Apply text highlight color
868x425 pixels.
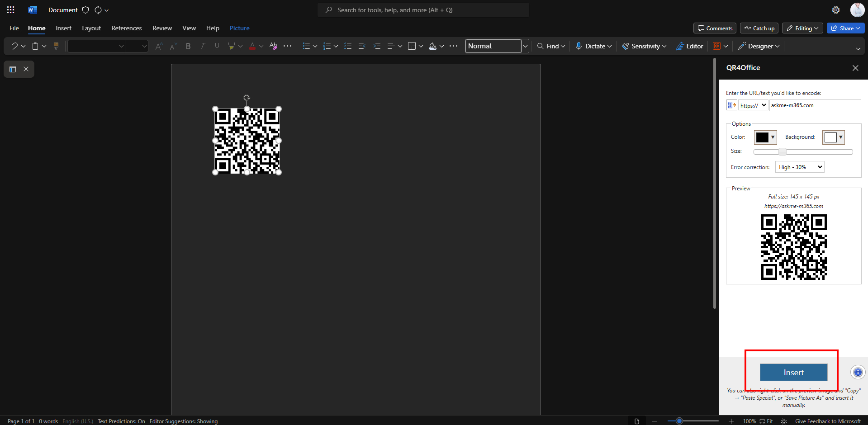(x=232, y=46)
